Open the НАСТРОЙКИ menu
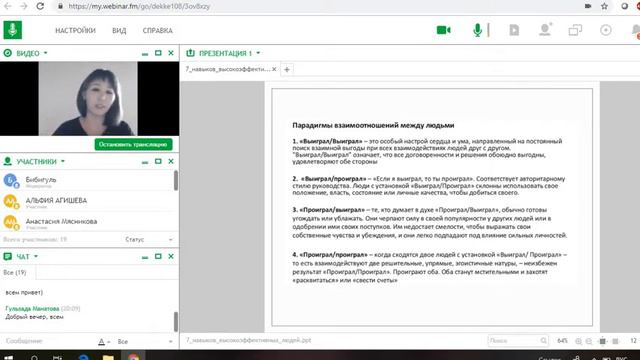Viewport: 640px width, 360px height. [76, 31]
